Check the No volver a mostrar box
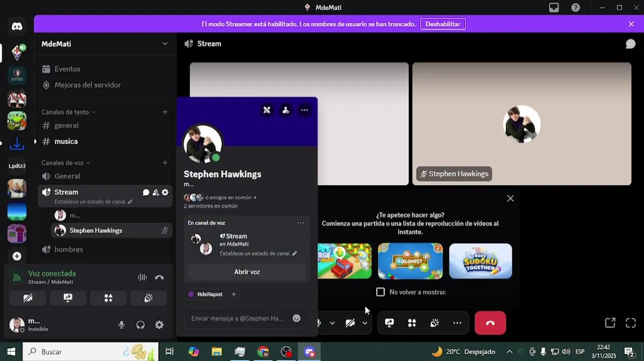This screenshot has width=644, height=361. tap(381, 292)
